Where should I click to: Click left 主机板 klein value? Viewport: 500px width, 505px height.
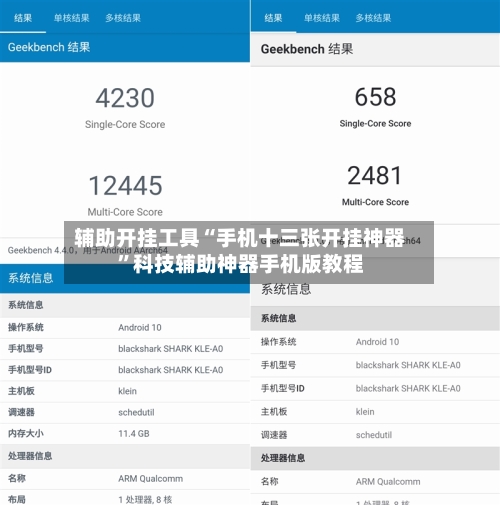pyautogui.click(x=127, y=391)
